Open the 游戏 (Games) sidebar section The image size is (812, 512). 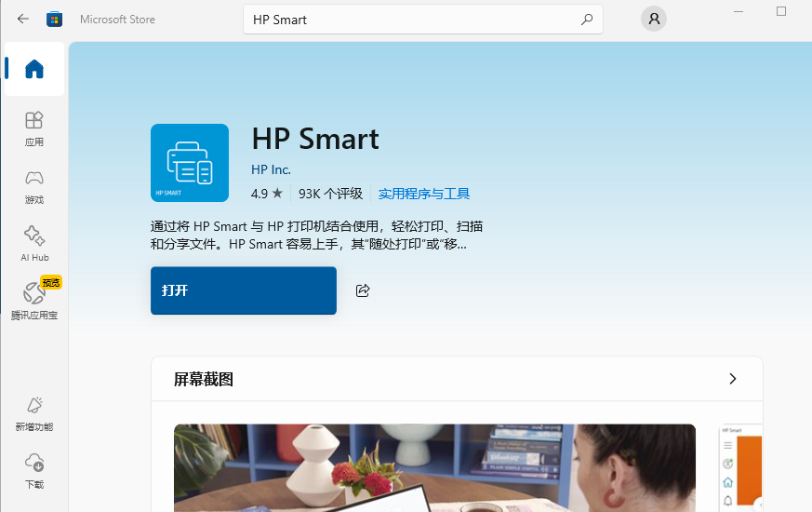click(34, 186)
